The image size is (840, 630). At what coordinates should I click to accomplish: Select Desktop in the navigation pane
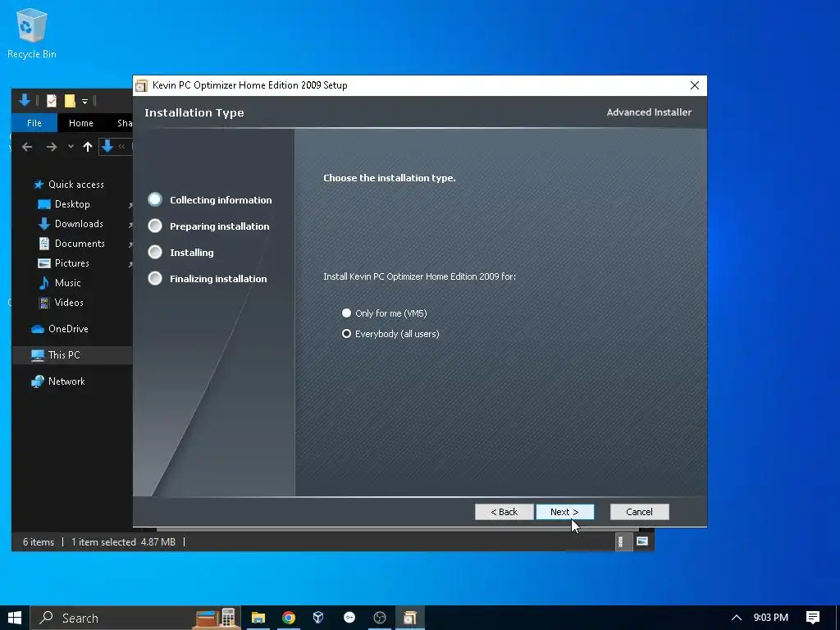72,204
